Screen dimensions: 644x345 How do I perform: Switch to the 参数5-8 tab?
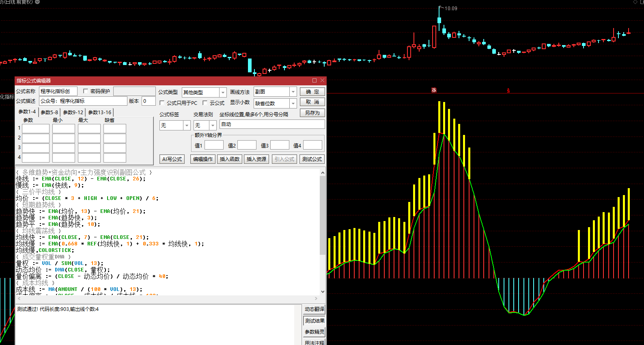click(49, 112)
